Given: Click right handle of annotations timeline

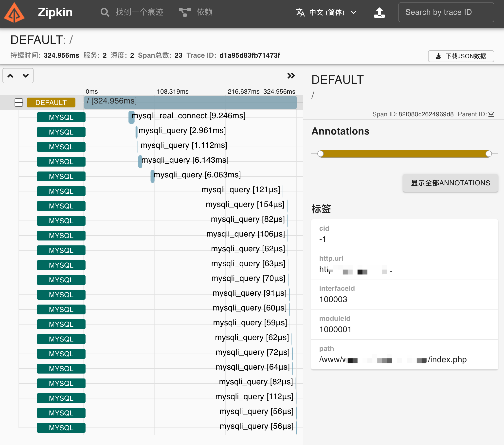Looking at the screenshot, I should 488,154.
